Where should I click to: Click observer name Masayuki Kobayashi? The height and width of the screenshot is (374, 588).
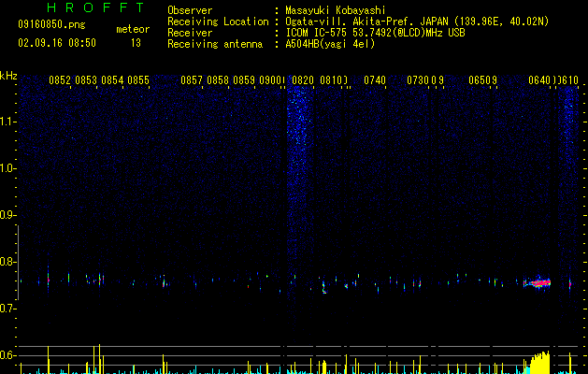(x=336, y=10)
